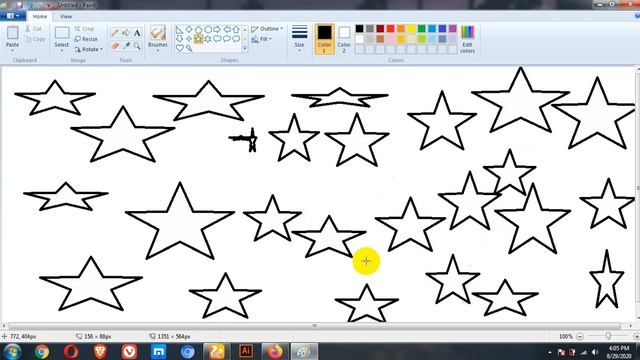This screenshot has height=360, width=640.
Task: Select the Text tool
Action: coord(137,33)
